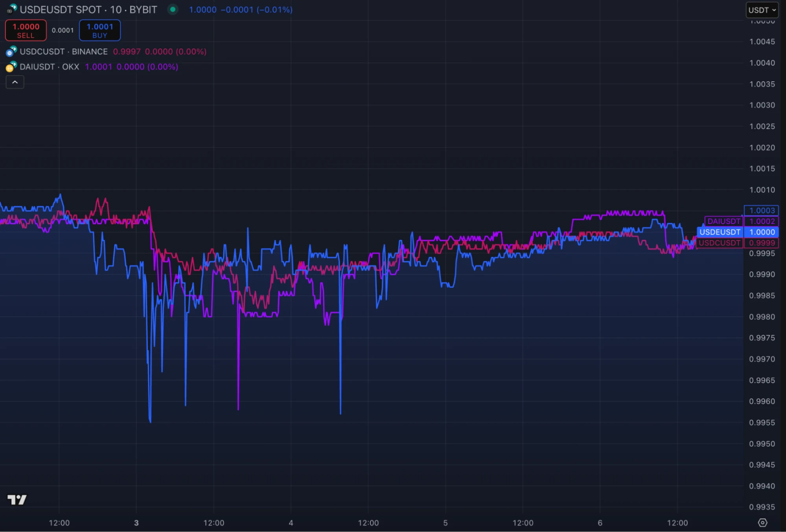This screenshot has height=532, width=786.
Task: Click the DAIUSDT OKX coin icon
Action: point(11,67)
